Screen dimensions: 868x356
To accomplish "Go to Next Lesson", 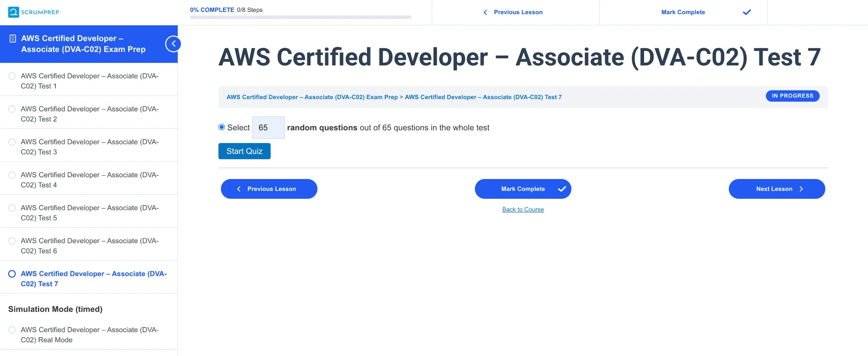I will coord(777,189).
